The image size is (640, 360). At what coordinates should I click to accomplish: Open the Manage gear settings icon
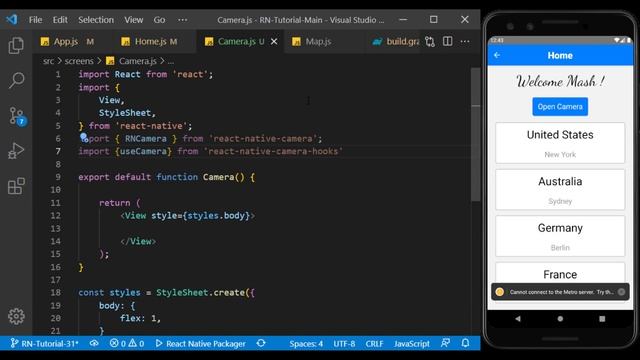click(x=16, y=316)
